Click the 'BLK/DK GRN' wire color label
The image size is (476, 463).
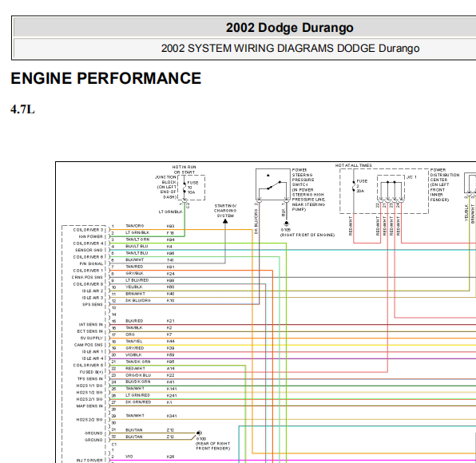138,382
